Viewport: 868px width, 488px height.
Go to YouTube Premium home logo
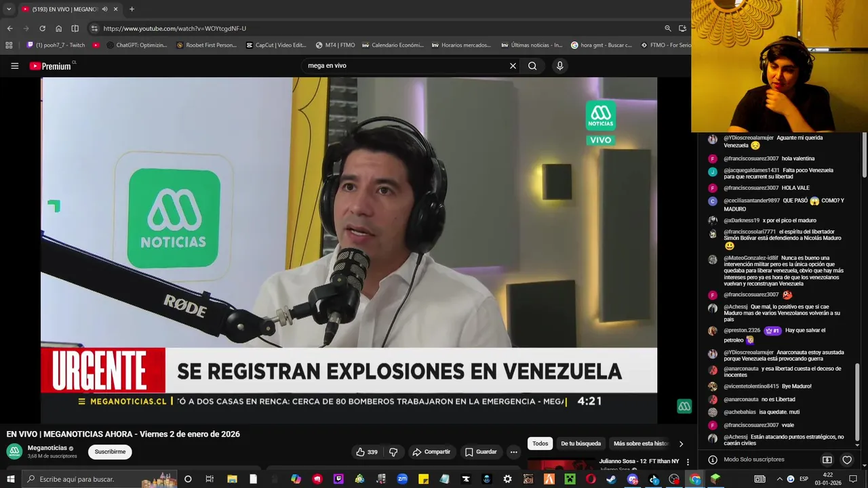coord(52,66)
